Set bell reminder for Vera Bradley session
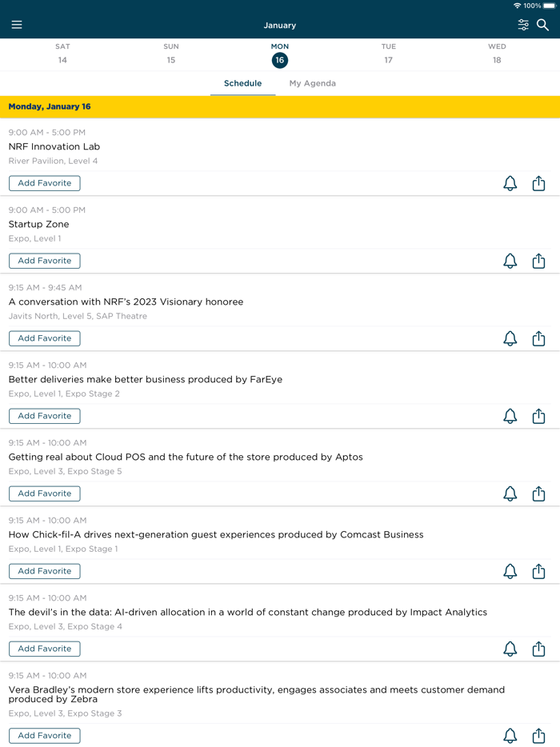Image resolution: width=560 pixels, height=747 pixels. coord(510,735)
